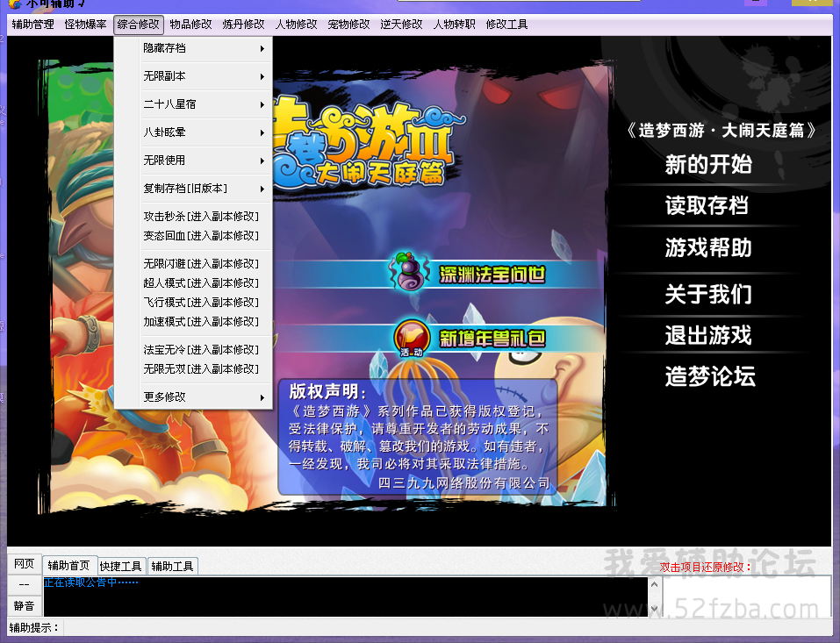
Task: Select 变态回血[进入副本修改] menu entry
Action: coord(193,236)
